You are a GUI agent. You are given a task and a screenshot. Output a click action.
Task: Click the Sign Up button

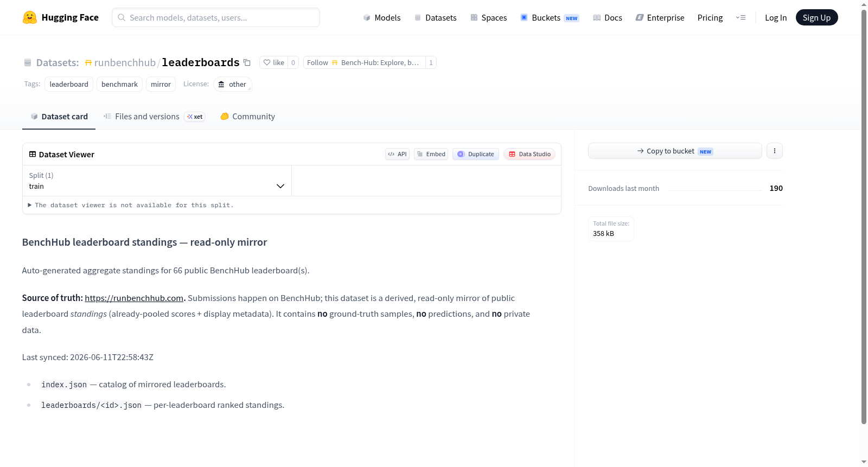(816, 17)
